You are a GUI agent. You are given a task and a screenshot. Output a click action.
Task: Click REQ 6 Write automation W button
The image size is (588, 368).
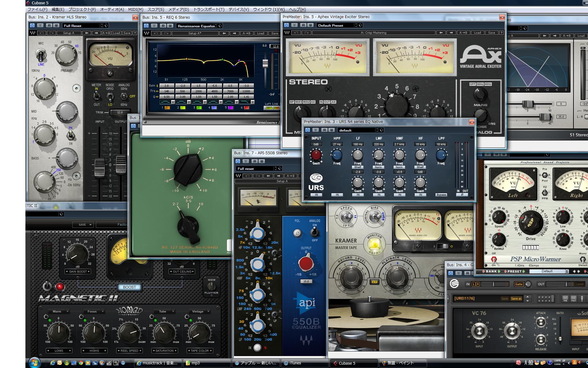point(170,26)
